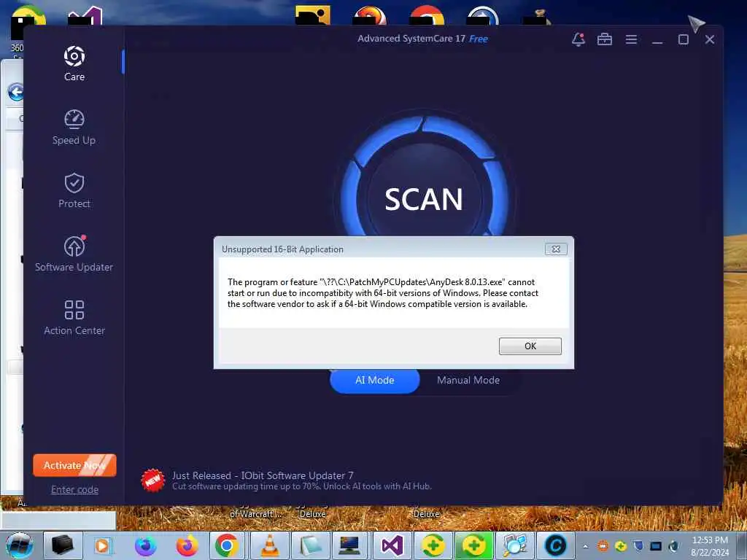This screenshot has height=560, width=747.
Task: Open highlighted 360 green plus taskbar icon
Action: pos(473,545)
